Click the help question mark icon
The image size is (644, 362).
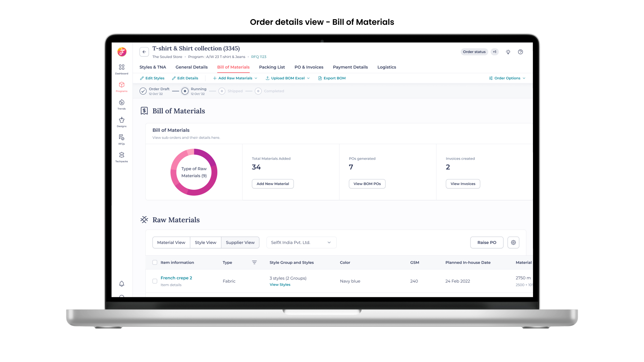click(520, 52)
